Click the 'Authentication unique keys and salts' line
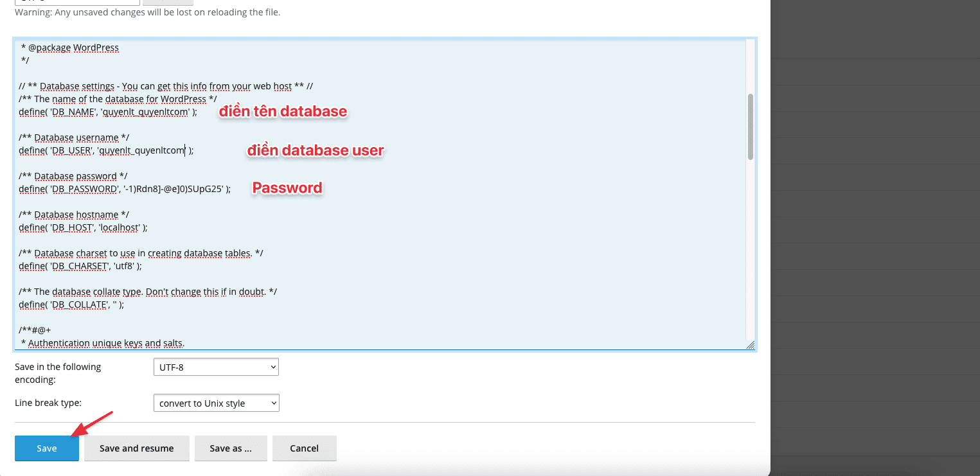Viewport: 980px width, 476px height. (106, 343)
